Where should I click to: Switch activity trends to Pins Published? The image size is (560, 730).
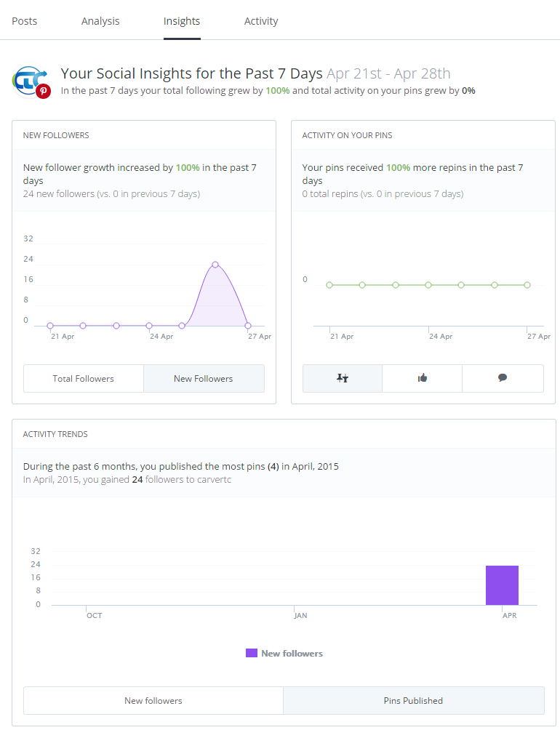click(x=413, y=701)
